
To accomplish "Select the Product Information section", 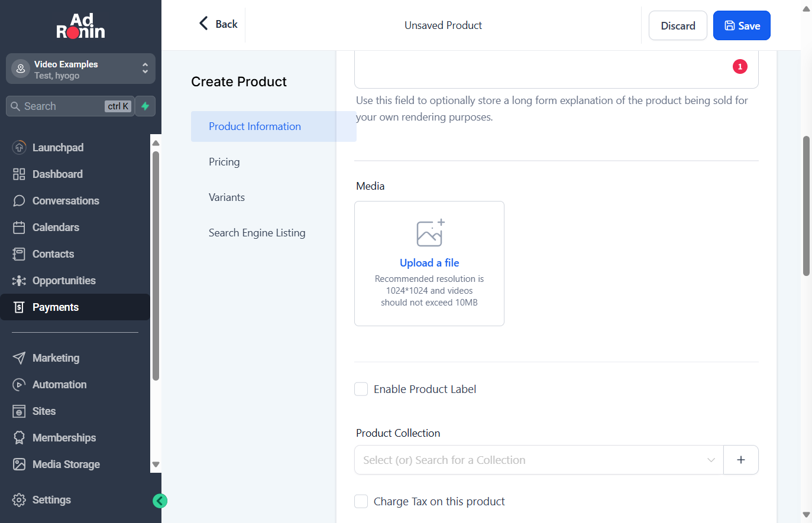I will 273,126.
